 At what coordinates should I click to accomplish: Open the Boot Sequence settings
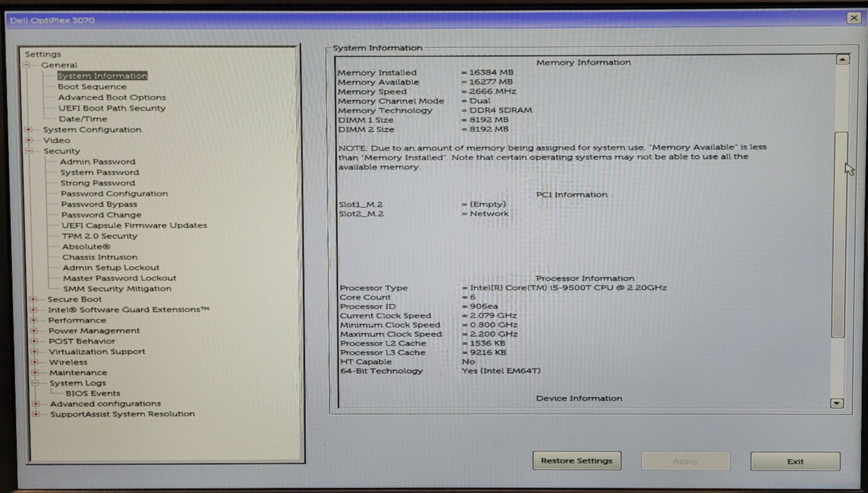92,87
